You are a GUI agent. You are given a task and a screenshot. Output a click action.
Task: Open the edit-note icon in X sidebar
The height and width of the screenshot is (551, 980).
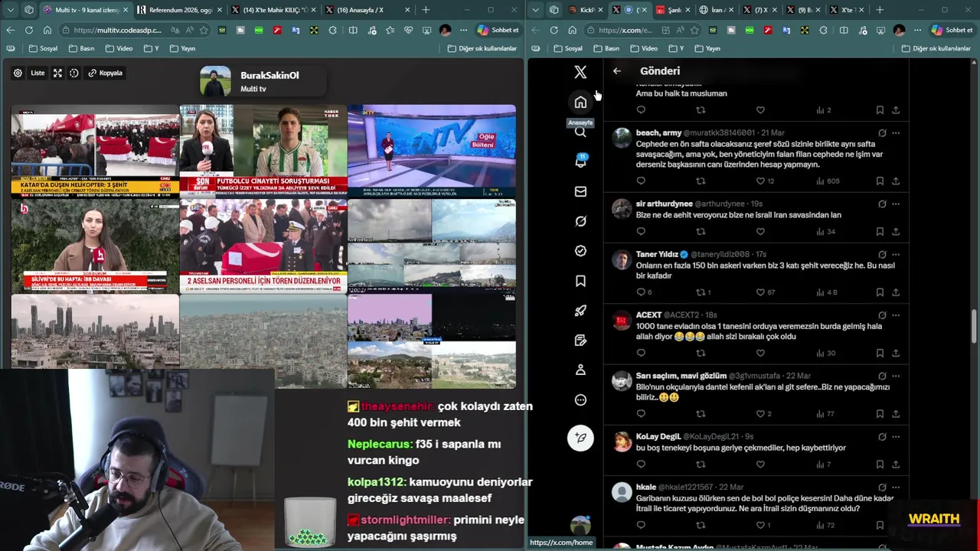point(580,341)
